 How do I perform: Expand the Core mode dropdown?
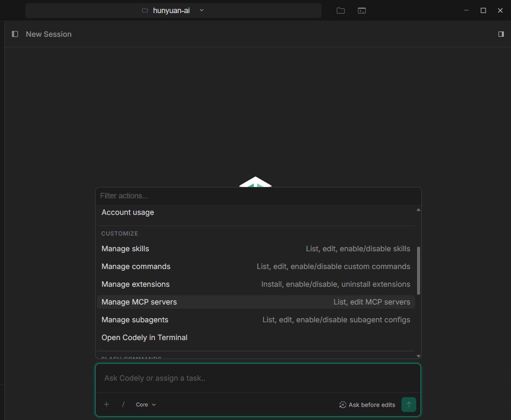coord(146,405)
